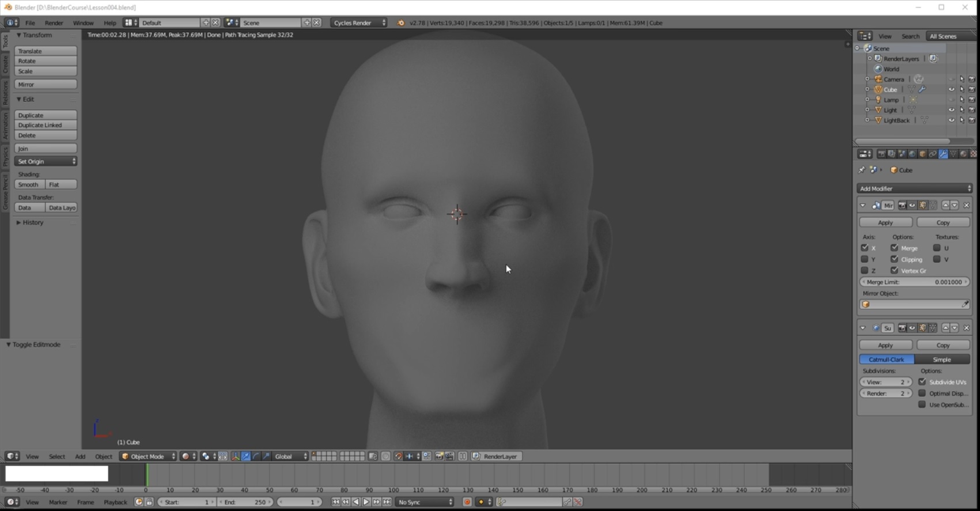
Task: Open the Render properties camera tab
Action: pos(881,154)
